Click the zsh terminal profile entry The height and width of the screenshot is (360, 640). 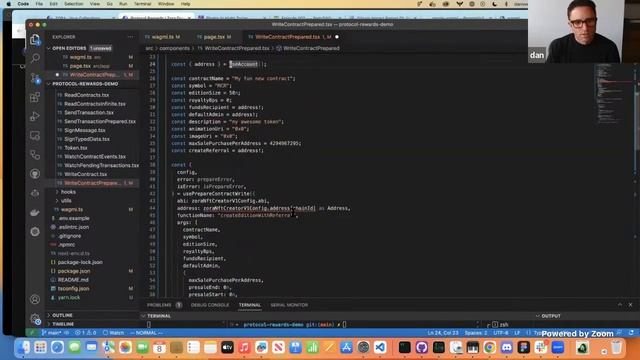pyautogui.click(x=500, y=325)
